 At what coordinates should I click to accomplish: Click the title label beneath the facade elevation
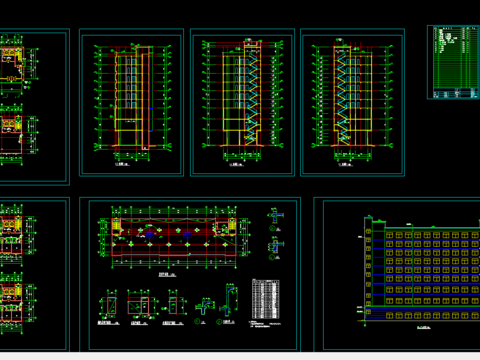(423, 327)
